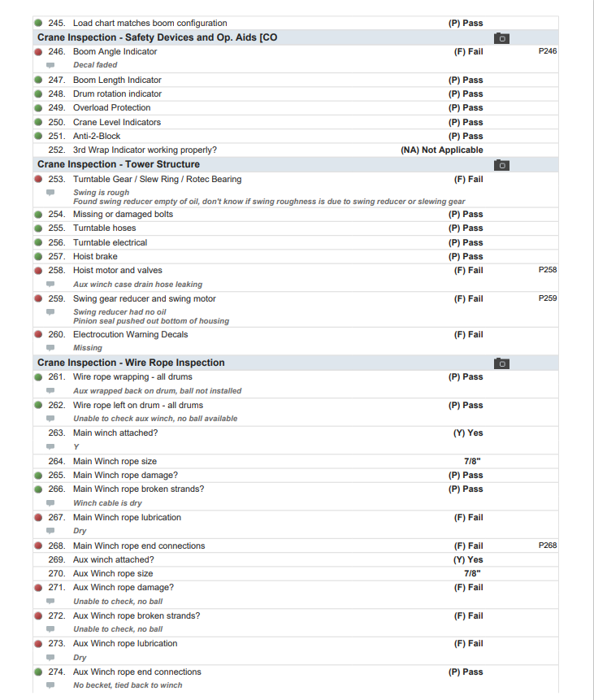Screen dimensions: 594x700
Task: Select "Crane Inspection - Wire Rope Inspection" header
Action: coord(131,363)
